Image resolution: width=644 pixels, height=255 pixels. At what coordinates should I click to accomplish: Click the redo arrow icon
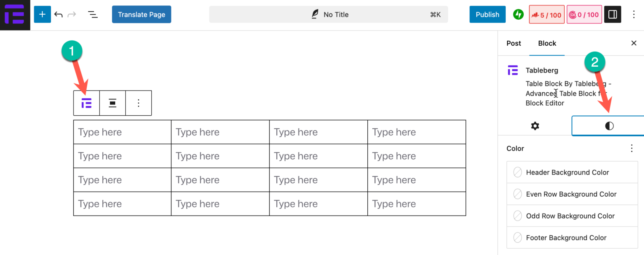[71, 14]
